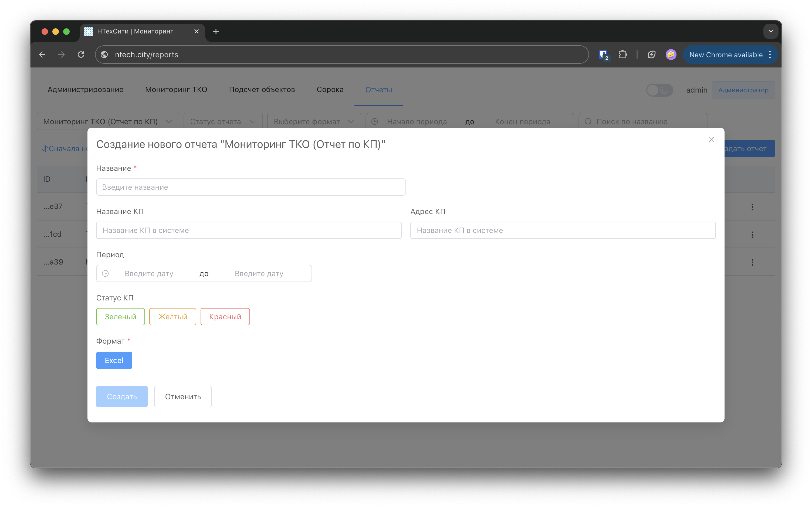Screen dimensions: 812x508
Task: Open a new browser tab with plus
Action: pyautogui.click(x=216, y=31)
